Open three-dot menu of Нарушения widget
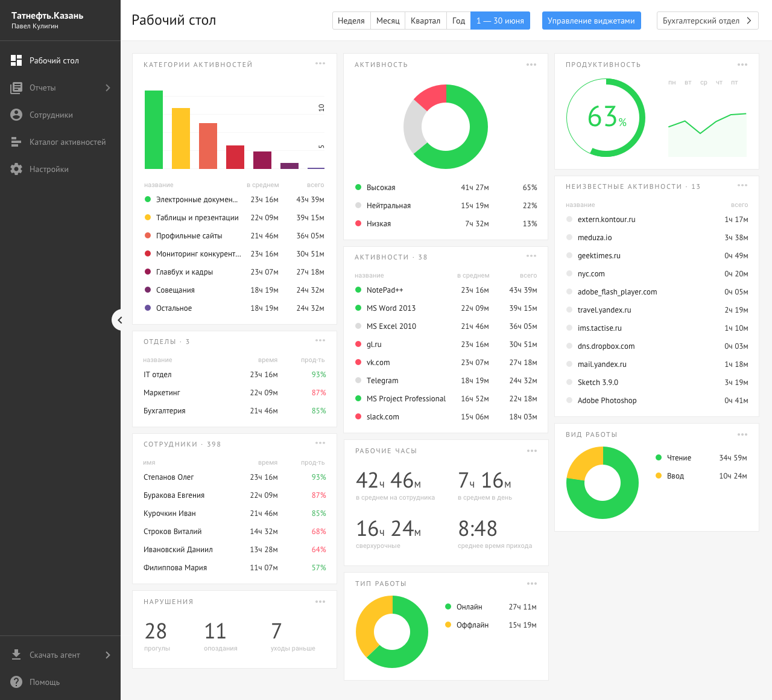This screenshot has width=772, height=700. pyautogui.click(x=320, y=602)
